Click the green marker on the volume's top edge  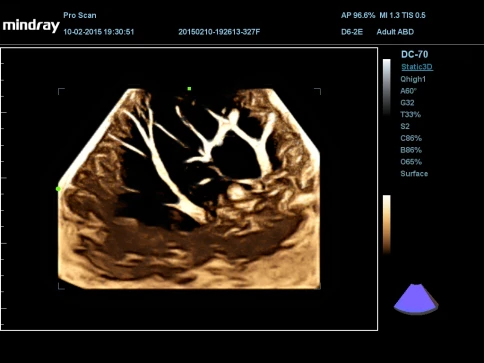[189, 89]
